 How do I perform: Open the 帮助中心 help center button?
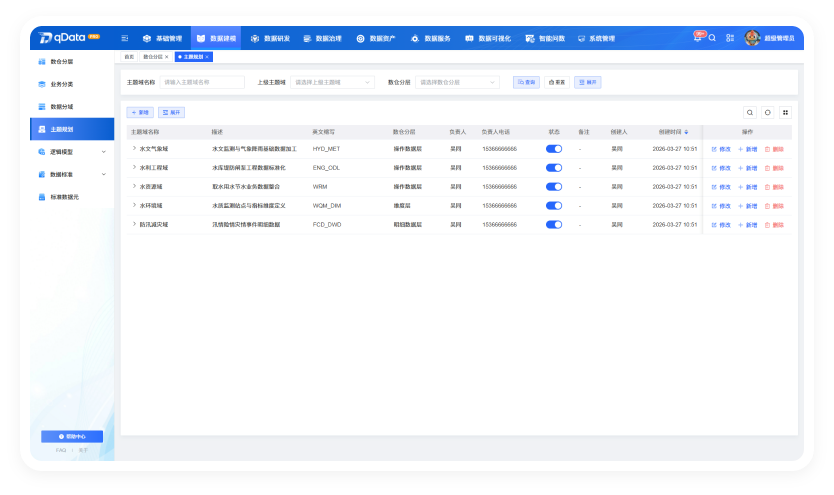tap(72, 437)
